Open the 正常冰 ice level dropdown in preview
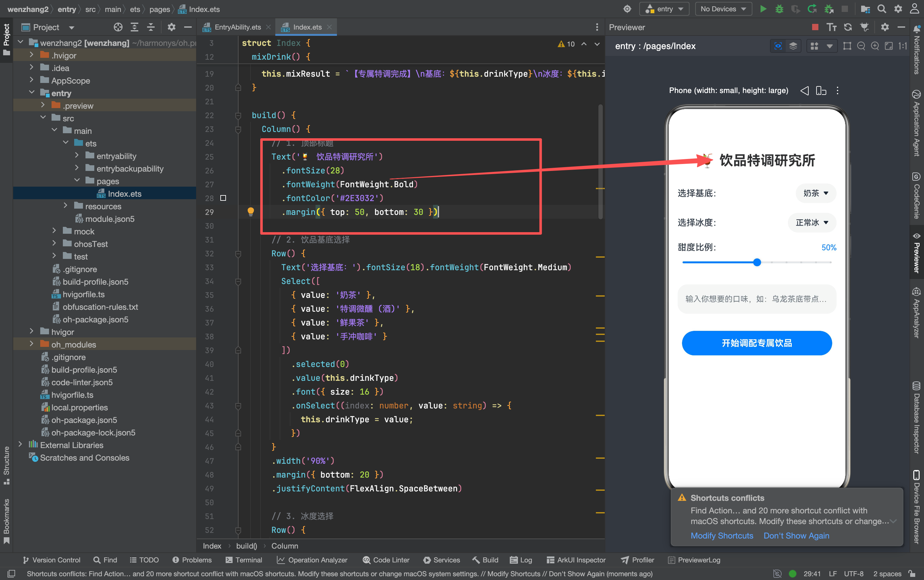The image size is (924, 580). coord(811,222)
